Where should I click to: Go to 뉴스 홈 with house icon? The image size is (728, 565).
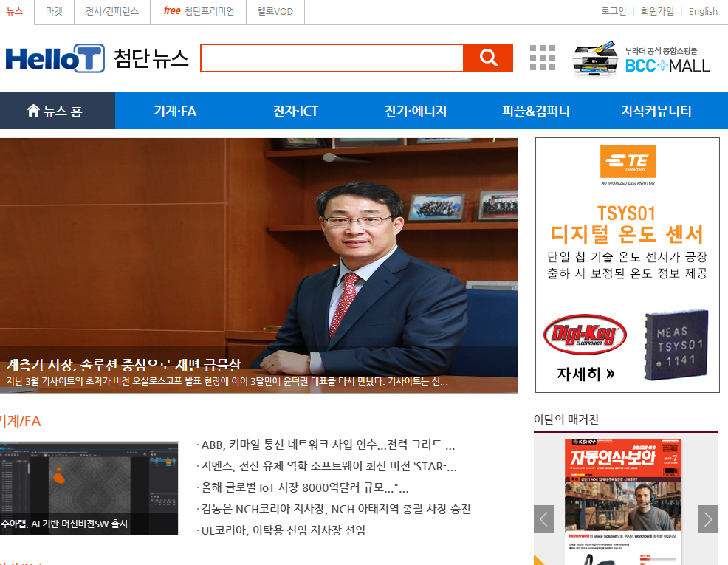coord(56,112)
